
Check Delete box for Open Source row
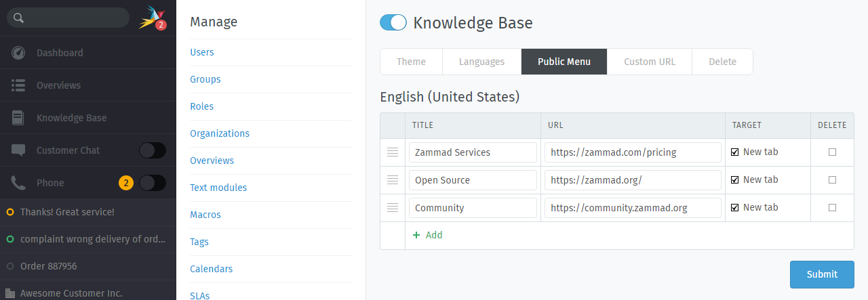tap(832, 179)
